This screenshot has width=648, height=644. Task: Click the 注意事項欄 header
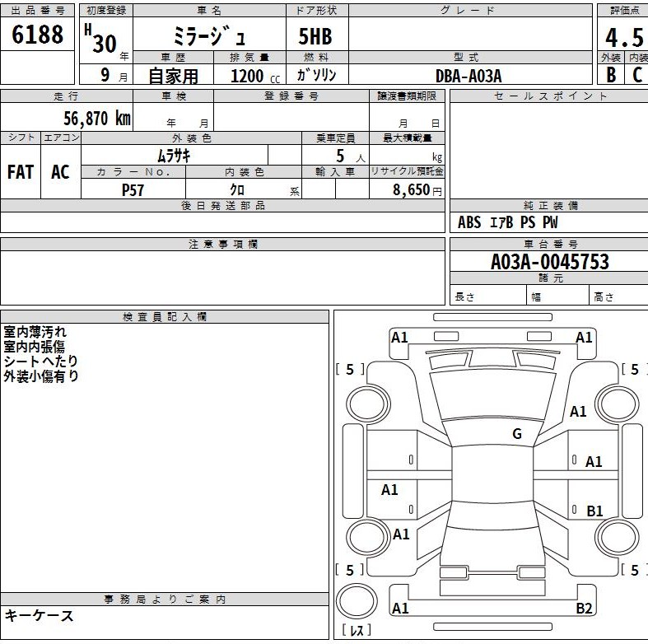pos(223,245)
